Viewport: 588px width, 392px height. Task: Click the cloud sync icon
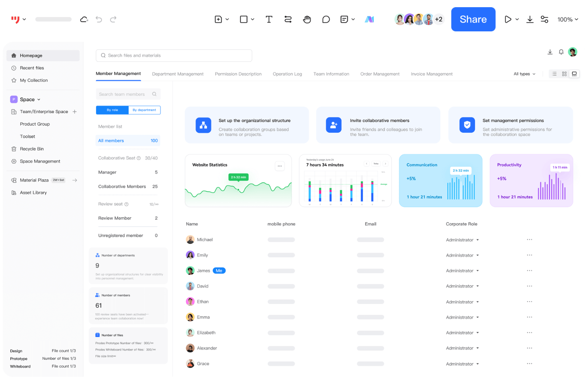point(84,19)
